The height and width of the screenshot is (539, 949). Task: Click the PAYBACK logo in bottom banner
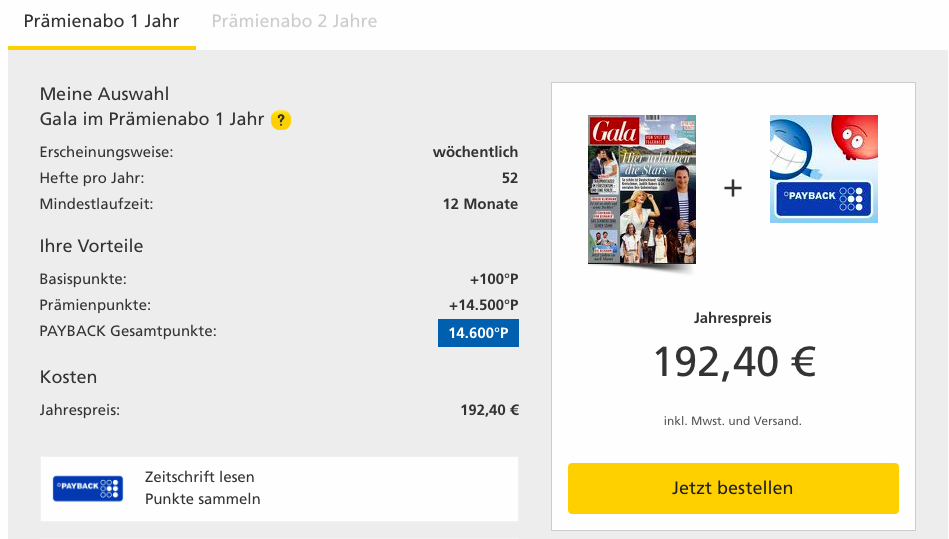tap(88, 489)
